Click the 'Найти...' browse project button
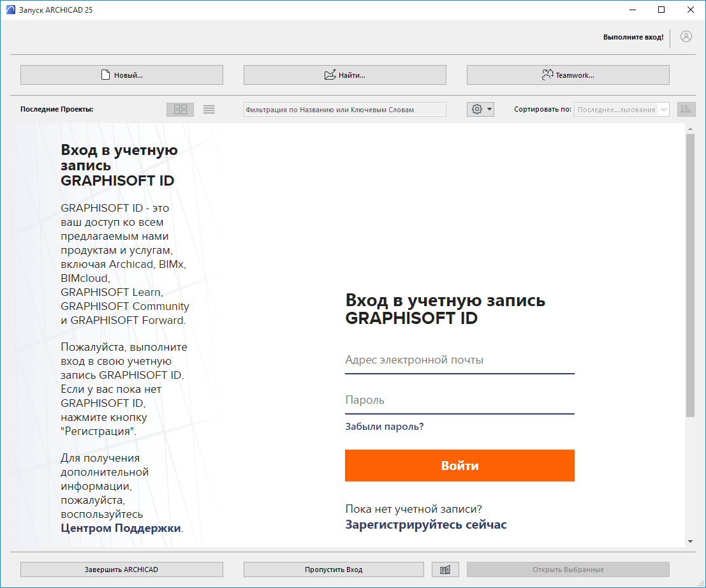 [345, 75]
